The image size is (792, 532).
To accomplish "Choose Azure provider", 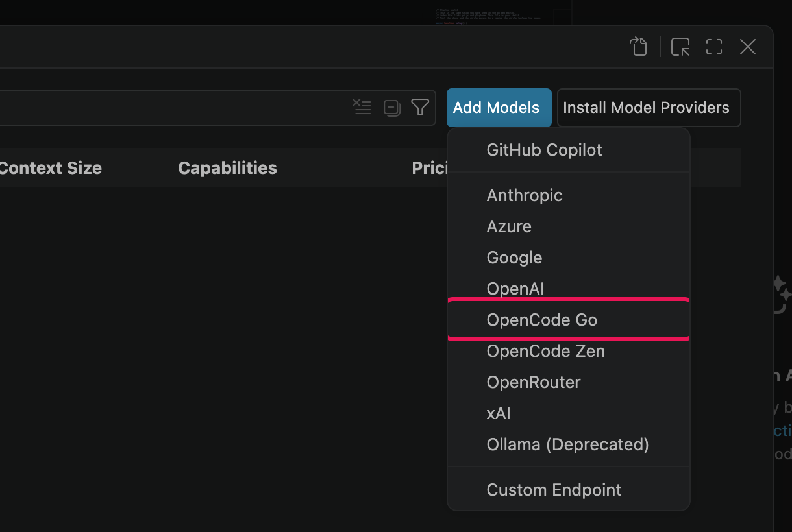I will point(568,226).
